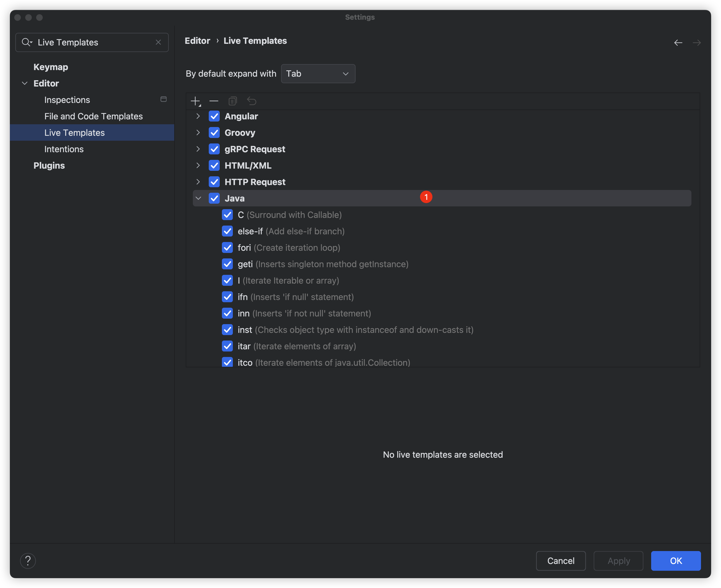
Task: Click the duplicate template icon
Action: [233, 101]
